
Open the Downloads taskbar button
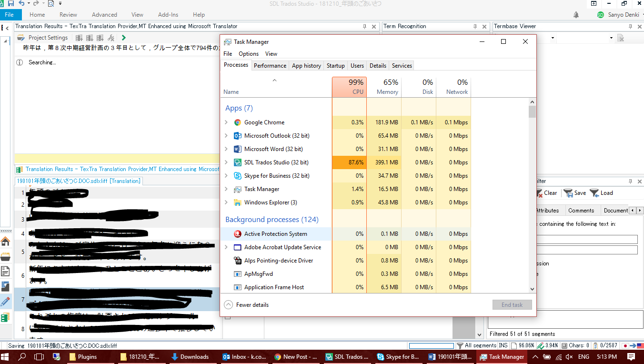[190, 357]
